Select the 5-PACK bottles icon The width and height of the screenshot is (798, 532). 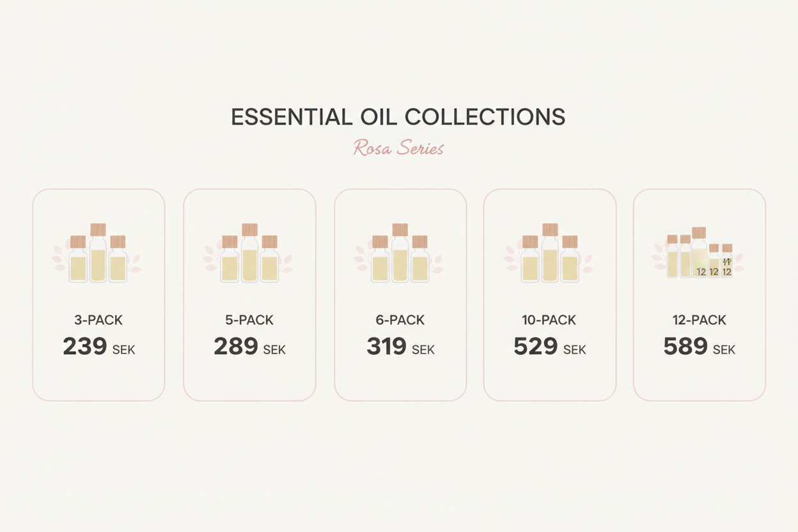click(x=249, y=254)
